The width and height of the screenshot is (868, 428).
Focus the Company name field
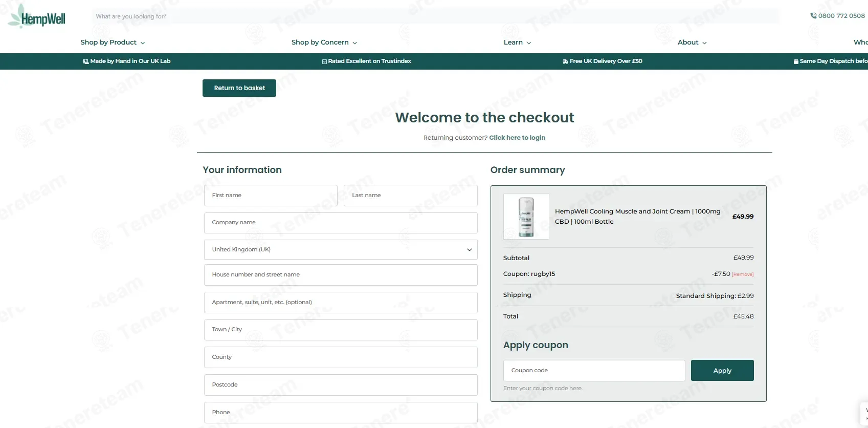point(341,223)
